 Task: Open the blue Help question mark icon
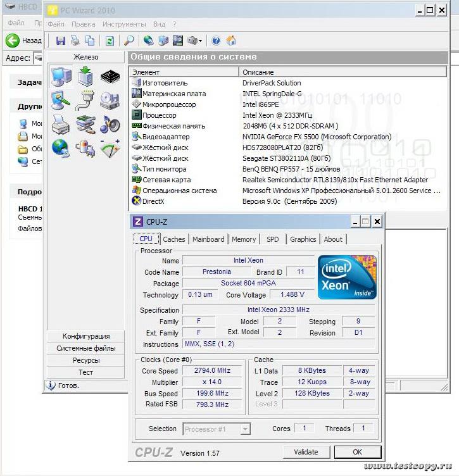click(216, 41)
